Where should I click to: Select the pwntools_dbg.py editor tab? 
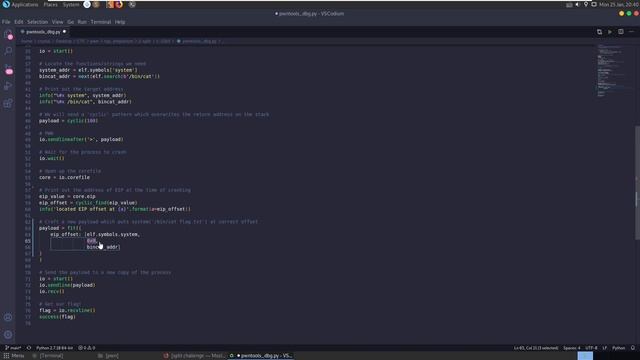click(x=43, y=32)
